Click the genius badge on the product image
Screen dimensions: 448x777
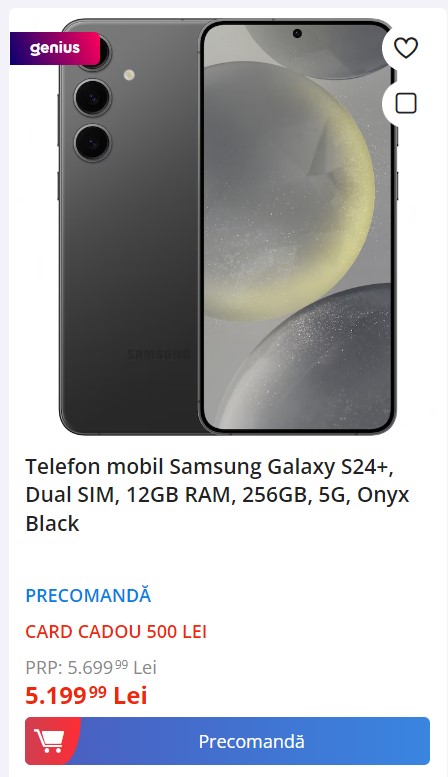(55, 49)
